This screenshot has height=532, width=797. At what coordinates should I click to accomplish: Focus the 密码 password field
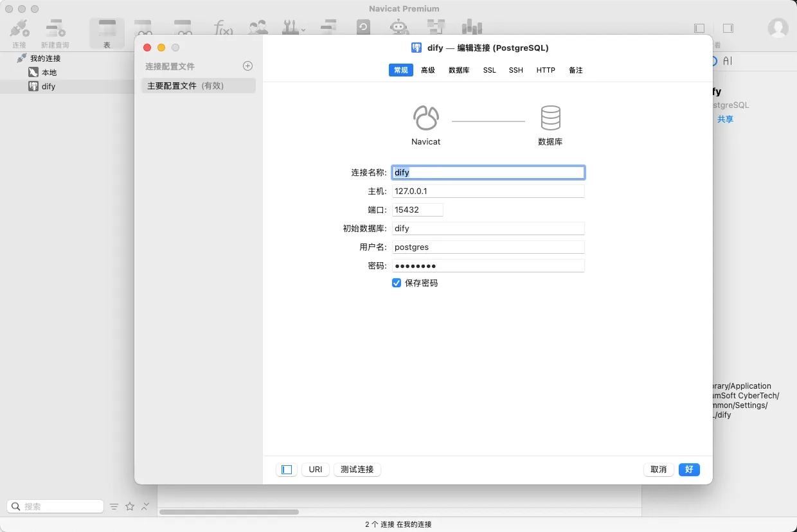point(488,265)
